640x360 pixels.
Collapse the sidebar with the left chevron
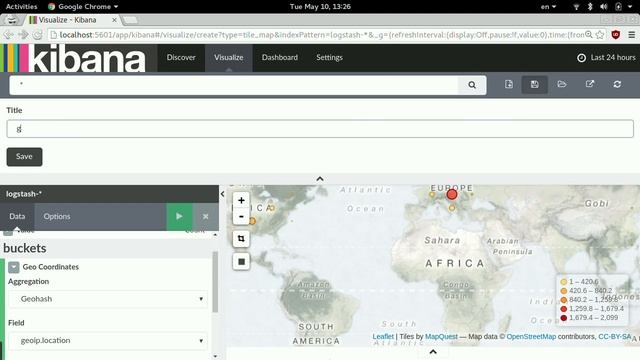coord(222,194)
